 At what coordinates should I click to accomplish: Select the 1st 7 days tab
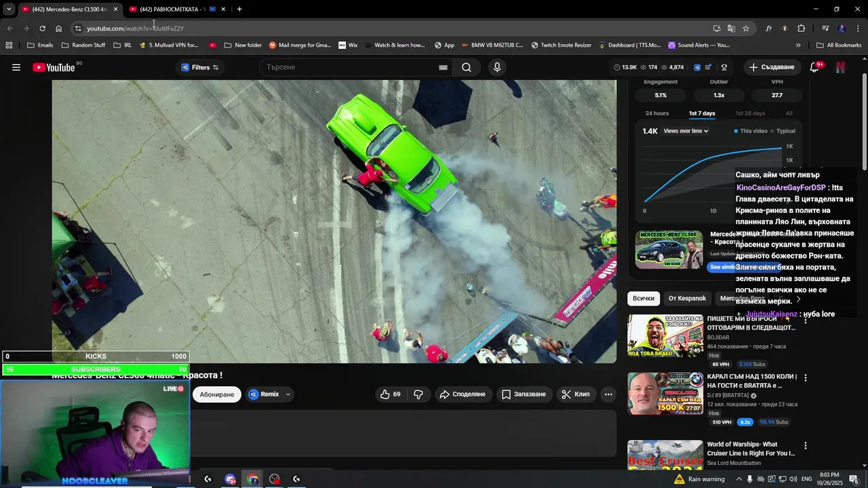702,113
